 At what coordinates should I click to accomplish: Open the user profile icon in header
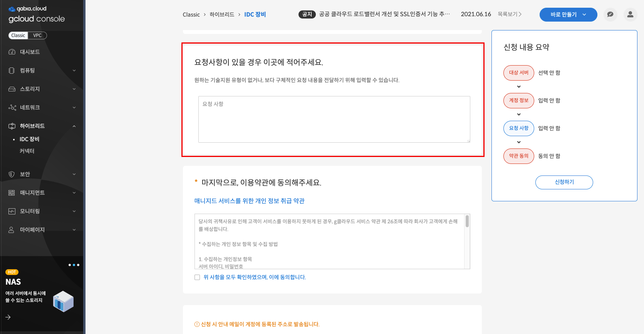pos(630,15)
